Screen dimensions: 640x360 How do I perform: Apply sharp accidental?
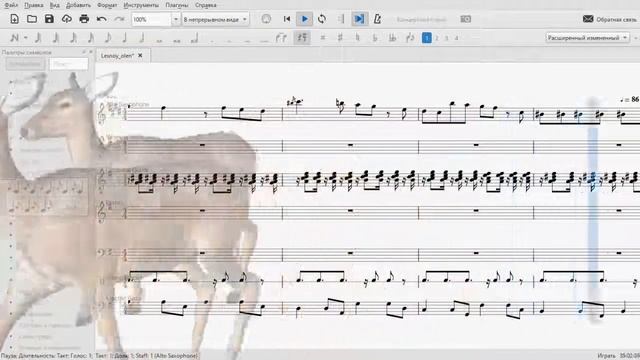(340, 38)
